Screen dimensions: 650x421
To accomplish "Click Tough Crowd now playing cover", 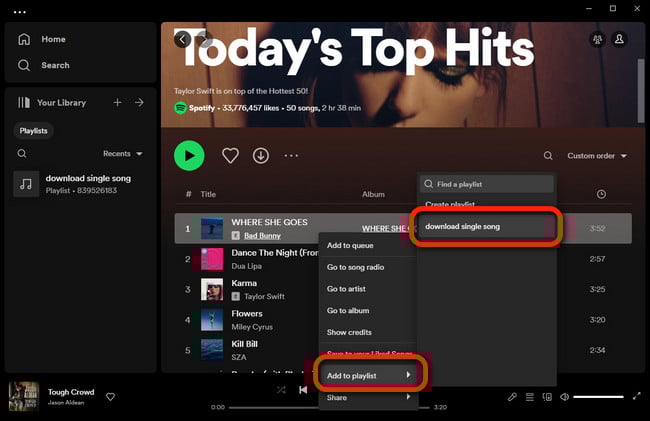I will (x=24, y=397).
